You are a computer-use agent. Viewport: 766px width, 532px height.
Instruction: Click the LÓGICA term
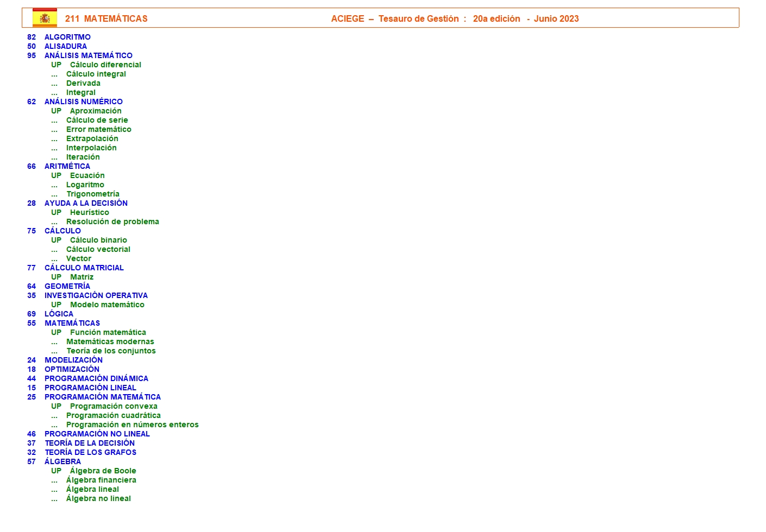59,314
